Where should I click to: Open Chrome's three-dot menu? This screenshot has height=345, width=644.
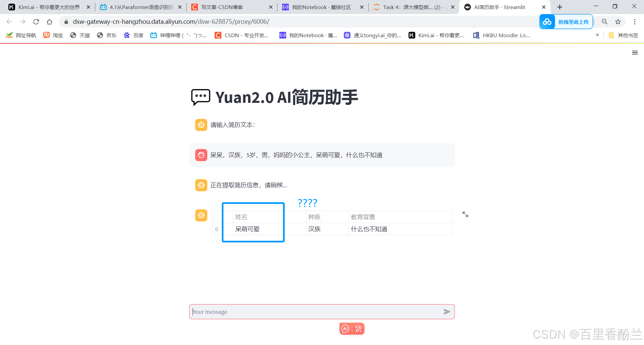click(x=635, y=22)
